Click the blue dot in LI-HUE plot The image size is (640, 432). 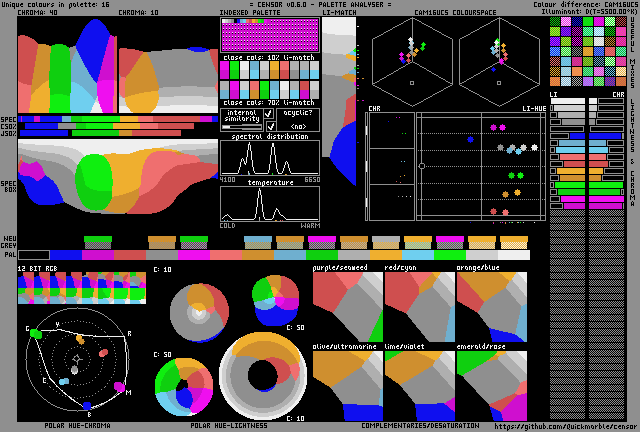click(x=471, y=139)
